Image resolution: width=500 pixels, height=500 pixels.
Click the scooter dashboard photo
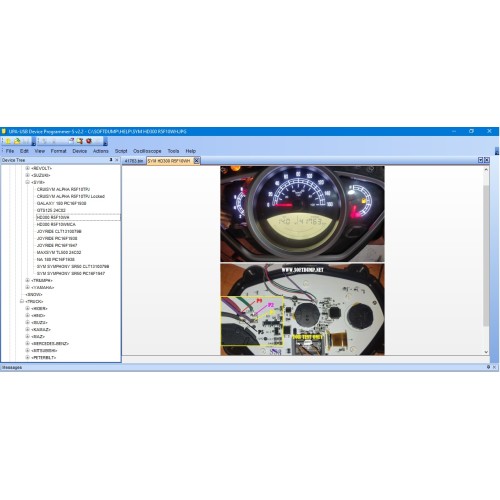(x=302, y=214)
